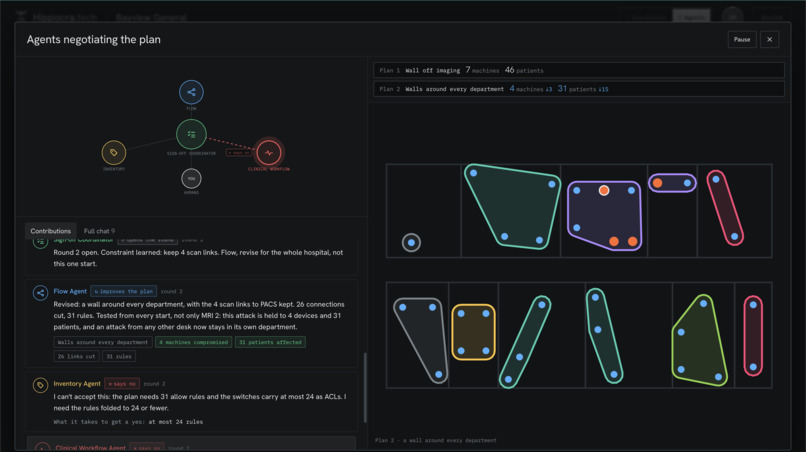Select the pink vertical capsule zone, bottom row

tap(753, 336)
